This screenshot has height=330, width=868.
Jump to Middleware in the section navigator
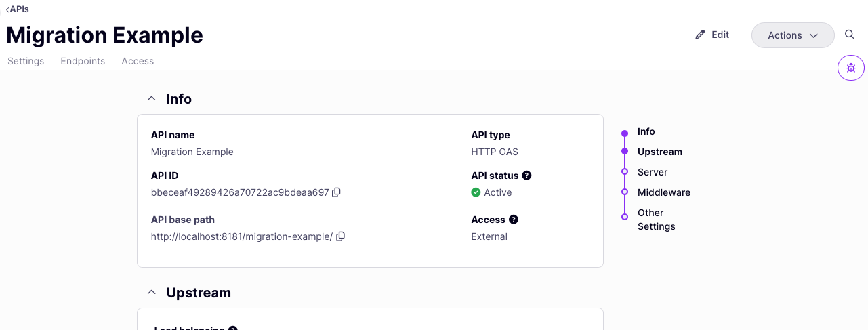[663, 192]
